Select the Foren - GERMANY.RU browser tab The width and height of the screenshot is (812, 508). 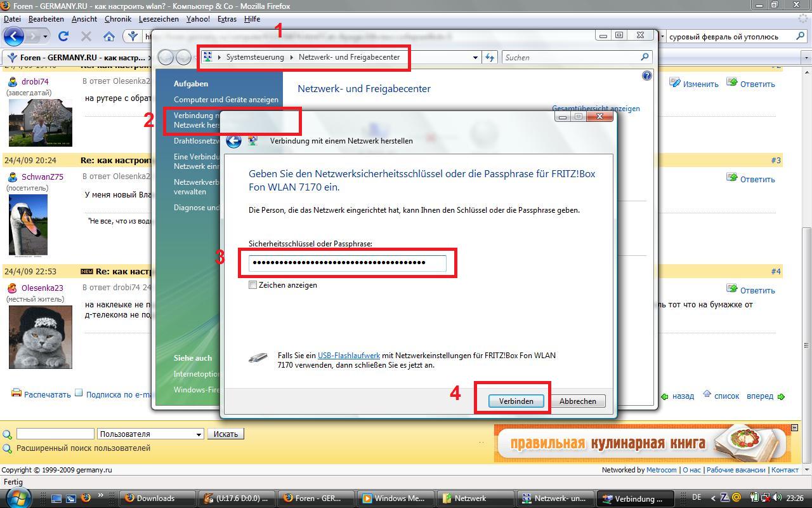[x=79, y=58]
